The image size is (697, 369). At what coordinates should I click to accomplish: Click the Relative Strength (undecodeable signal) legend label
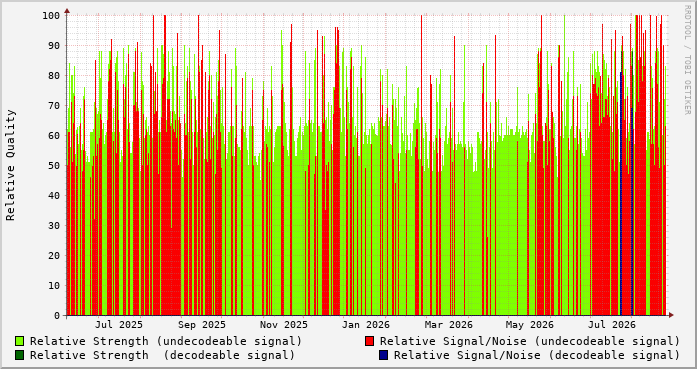pyautogui.click(x=166, y=341)
